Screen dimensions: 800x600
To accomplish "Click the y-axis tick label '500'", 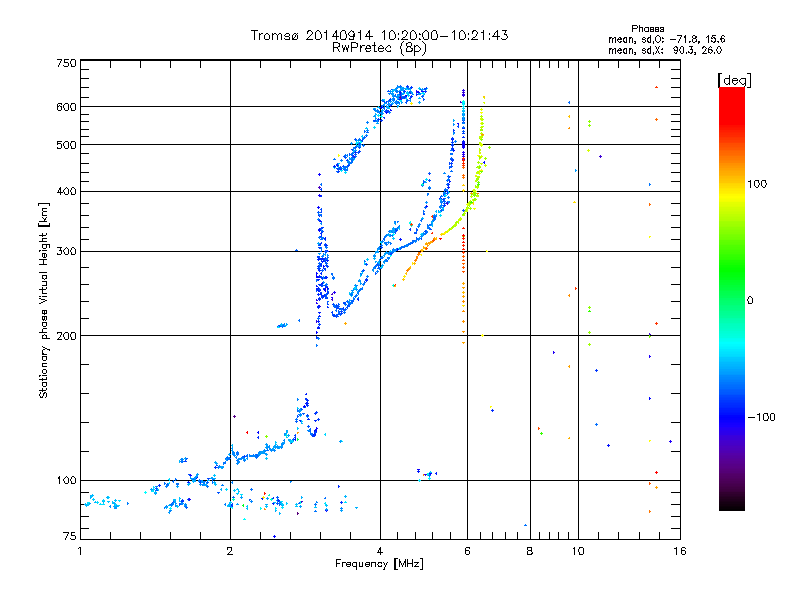I will coord(66,145).
